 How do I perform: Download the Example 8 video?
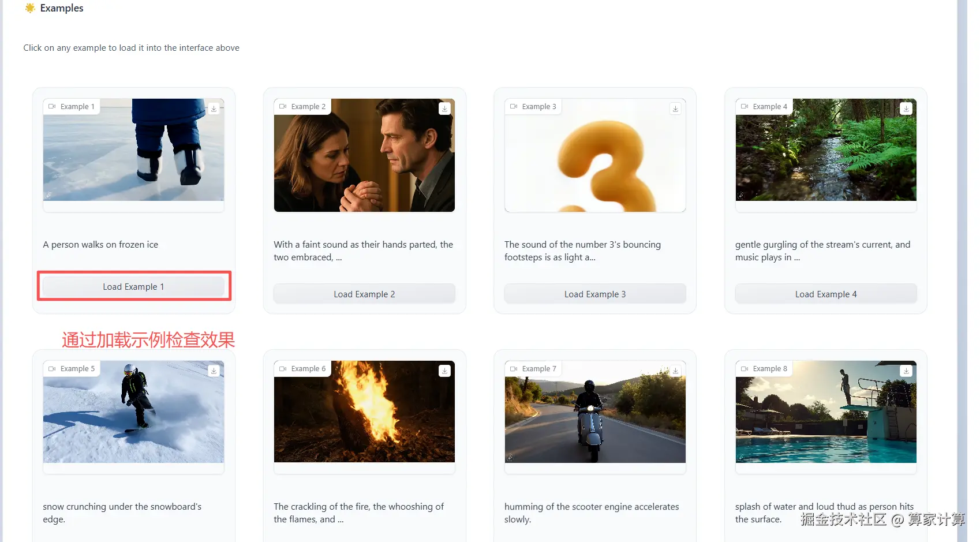tap(906, 371)
